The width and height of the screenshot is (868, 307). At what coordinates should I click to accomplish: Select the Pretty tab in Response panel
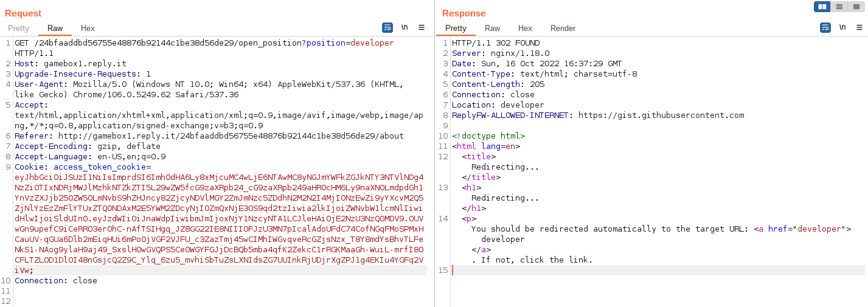[456, 29]
